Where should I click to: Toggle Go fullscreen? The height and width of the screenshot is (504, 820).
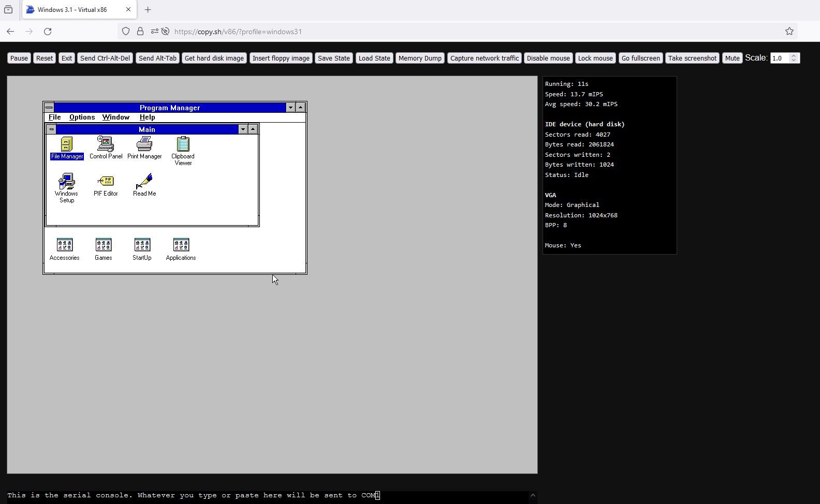tap(640, 58)
